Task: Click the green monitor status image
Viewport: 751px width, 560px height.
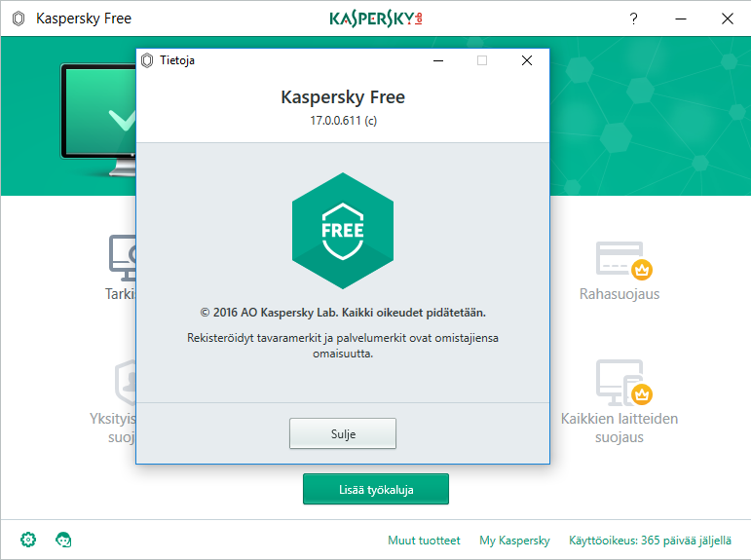Action: click(98, 120)
